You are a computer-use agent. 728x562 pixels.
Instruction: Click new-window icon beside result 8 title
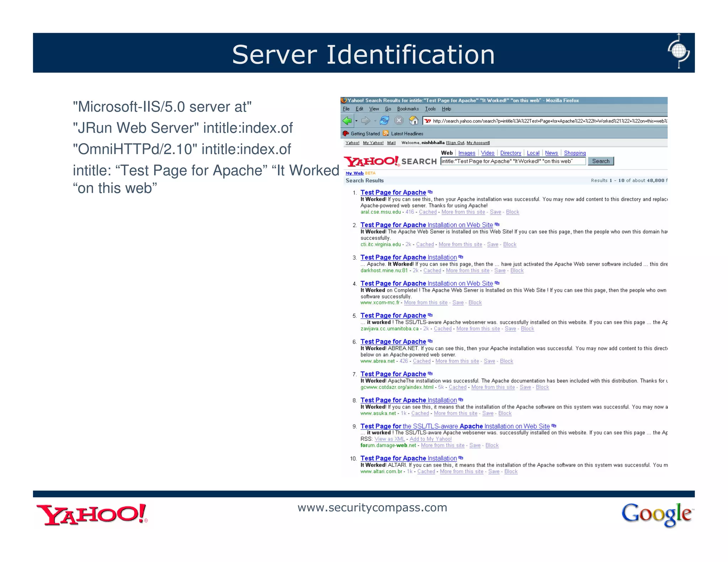tap(461, 400)
